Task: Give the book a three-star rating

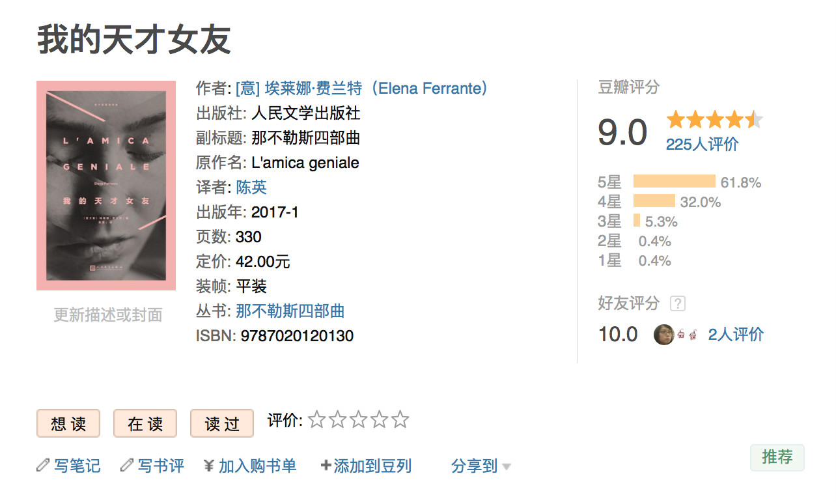Action: point(358,420)
